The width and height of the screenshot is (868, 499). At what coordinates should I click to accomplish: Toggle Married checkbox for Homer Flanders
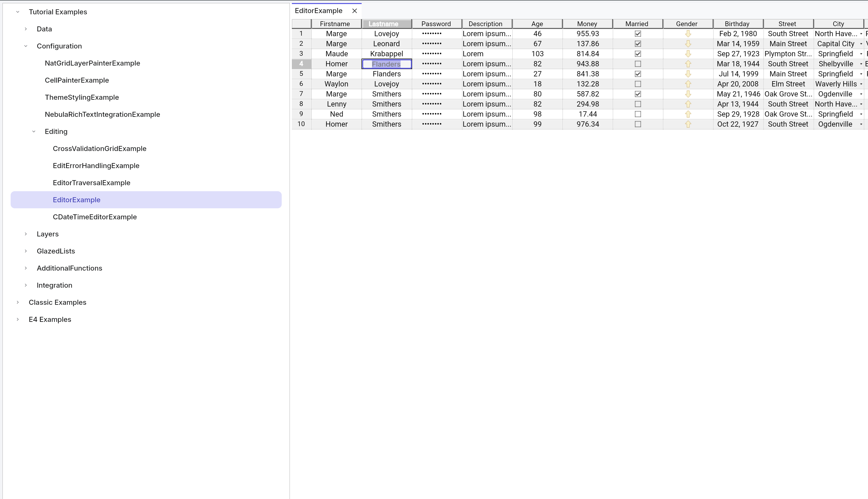click(637, 64)
